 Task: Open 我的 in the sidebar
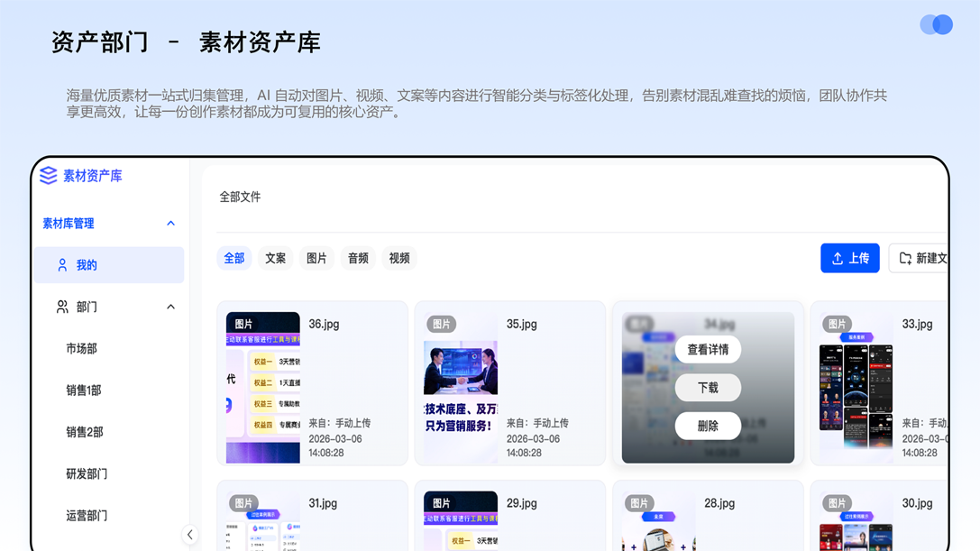(109, 265)
